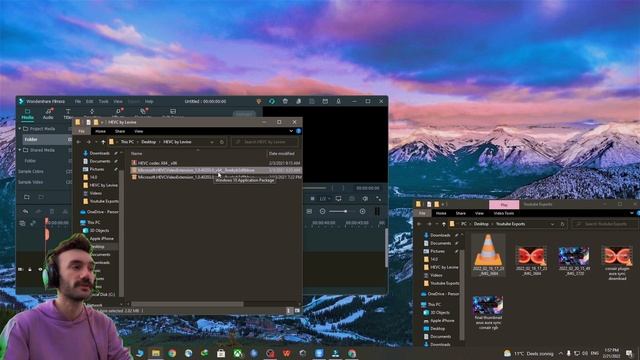Open File Explorer from the taskbar
Viewport: 640px width, 360px height.
[x=156, y=353]
